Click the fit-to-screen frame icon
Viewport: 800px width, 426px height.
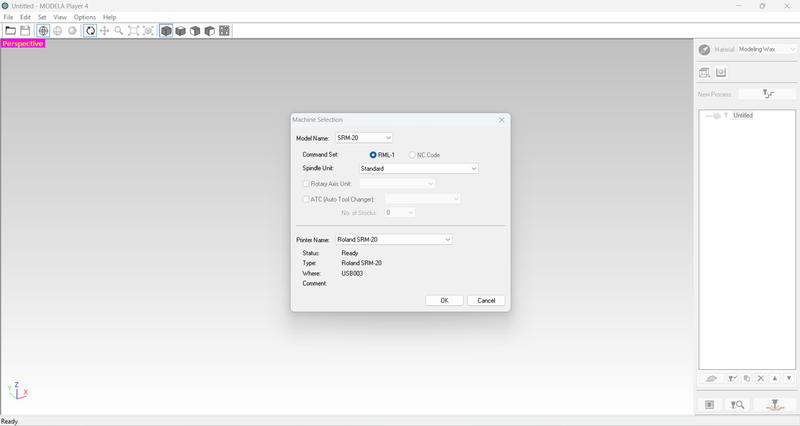point(134,31)
